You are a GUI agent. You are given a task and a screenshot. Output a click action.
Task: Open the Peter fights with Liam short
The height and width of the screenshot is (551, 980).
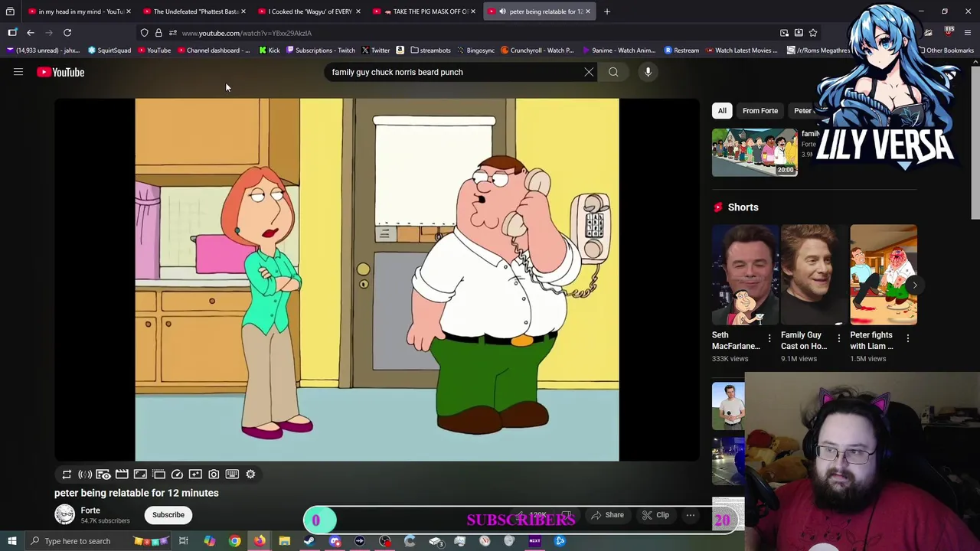pyautogui.click(x=884, y=275)
